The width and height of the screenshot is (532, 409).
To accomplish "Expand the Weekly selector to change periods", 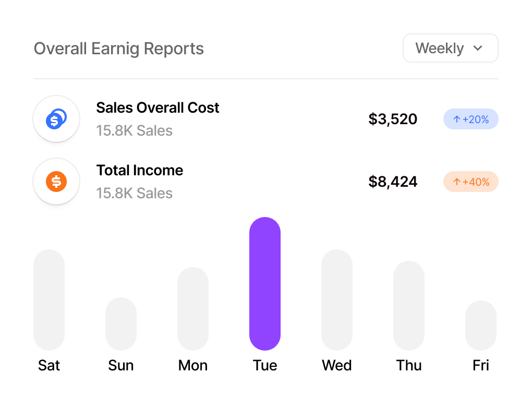I will click(x=450, y=48).
